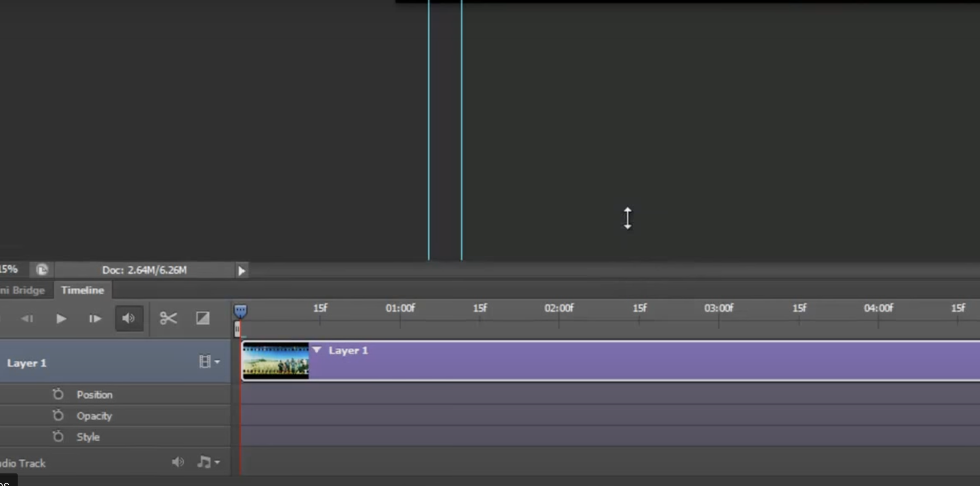The height and width of the screenshot is (486, 980).
Task: Click the Style stopwatch icon
Action: click(x=58, y=436)
